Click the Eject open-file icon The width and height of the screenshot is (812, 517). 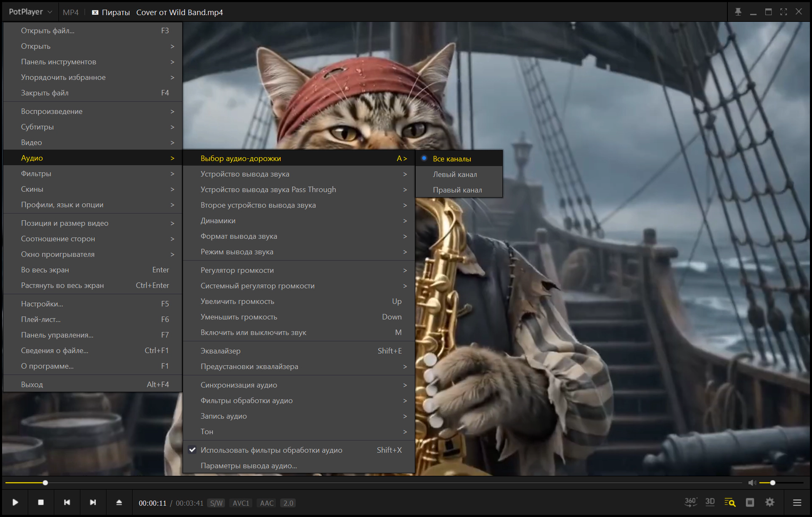(x=119, y=502)
